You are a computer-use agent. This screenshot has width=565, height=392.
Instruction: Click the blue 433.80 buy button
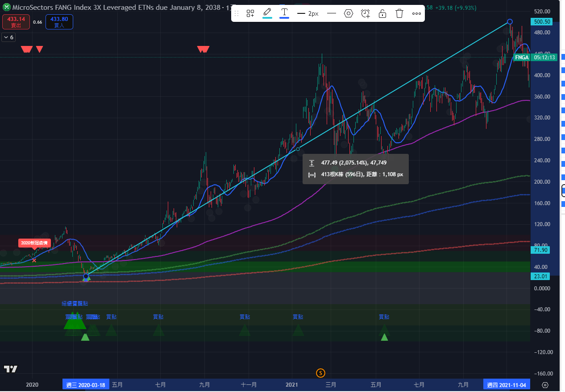[x=59, y=22]
